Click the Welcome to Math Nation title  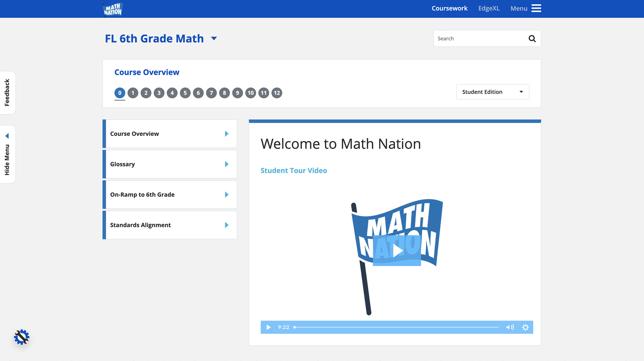point(340,144)
